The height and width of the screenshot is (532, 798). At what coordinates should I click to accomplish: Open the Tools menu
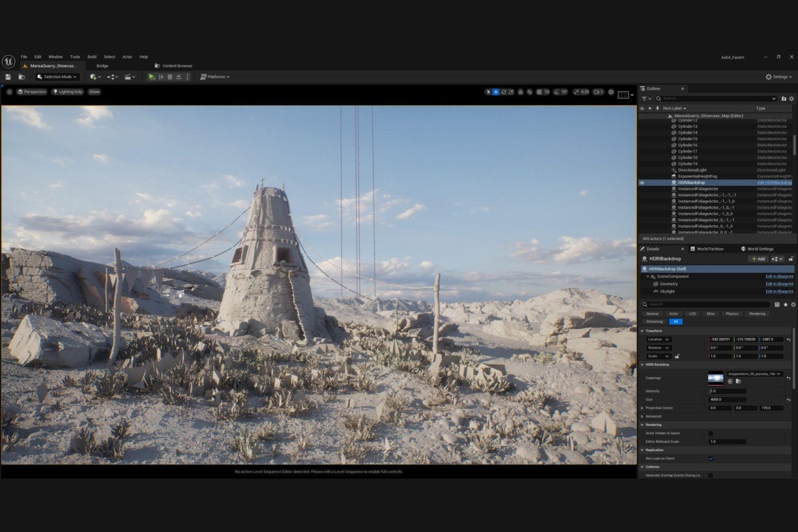pyautogui.click(x=75, y=57)
